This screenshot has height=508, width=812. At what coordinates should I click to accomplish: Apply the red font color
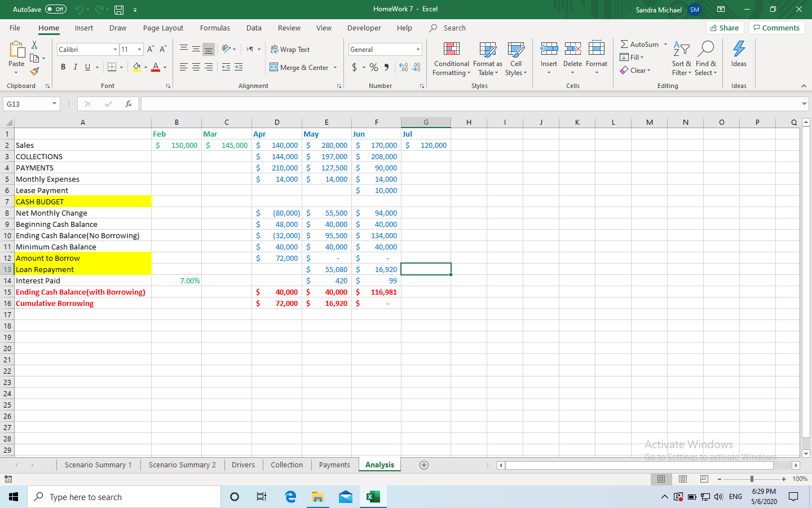click(x=156, y=67)
